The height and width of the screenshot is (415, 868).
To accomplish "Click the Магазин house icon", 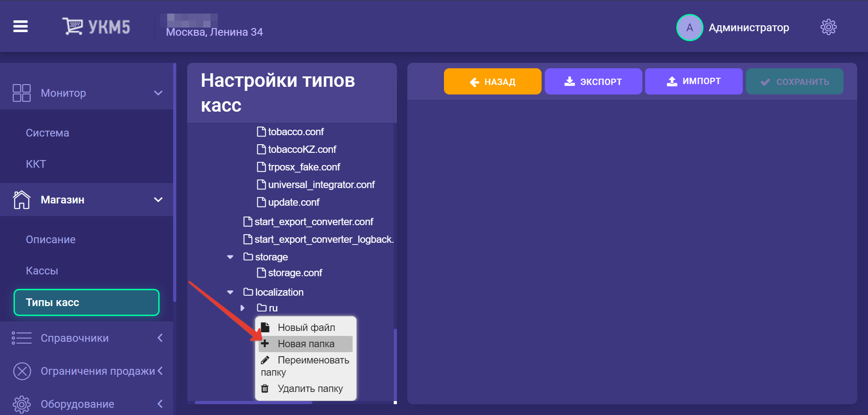I will pos(22,199).
